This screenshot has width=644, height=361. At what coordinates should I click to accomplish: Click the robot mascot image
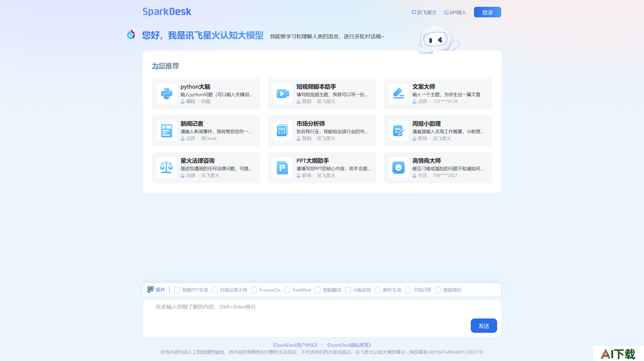(439, 39)
